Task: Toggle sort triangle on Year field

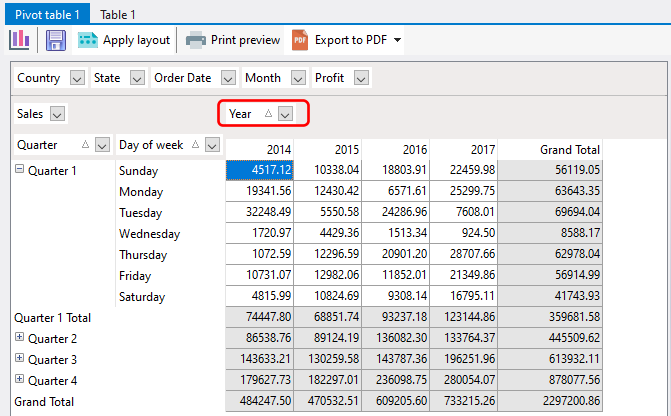Action: 268,114
